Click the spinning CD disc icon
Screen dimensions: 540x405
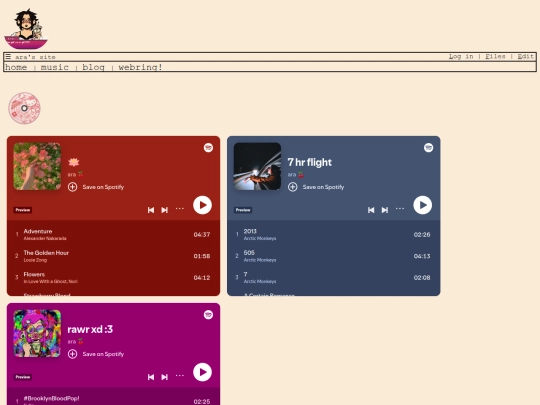(24, 108)
